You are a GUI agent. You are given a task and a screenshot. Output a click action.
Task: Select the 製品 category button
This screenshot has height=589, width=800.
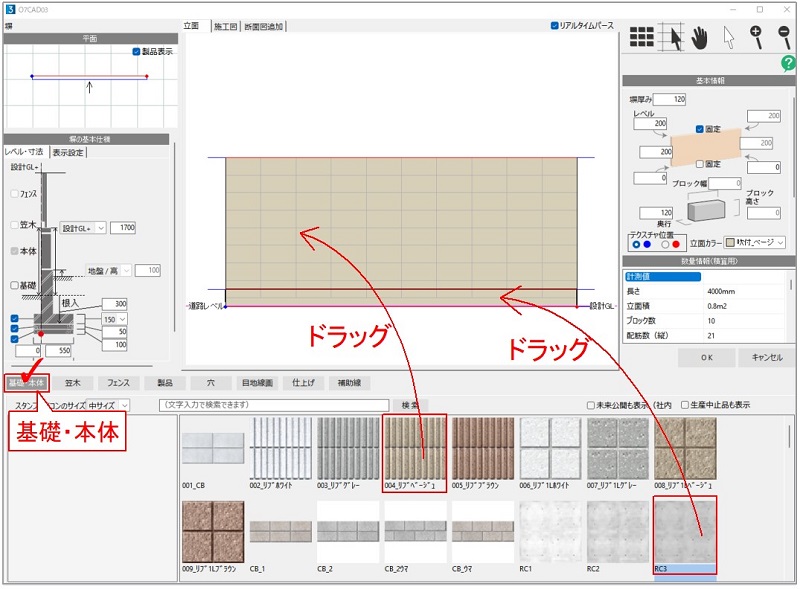[164, 383]
